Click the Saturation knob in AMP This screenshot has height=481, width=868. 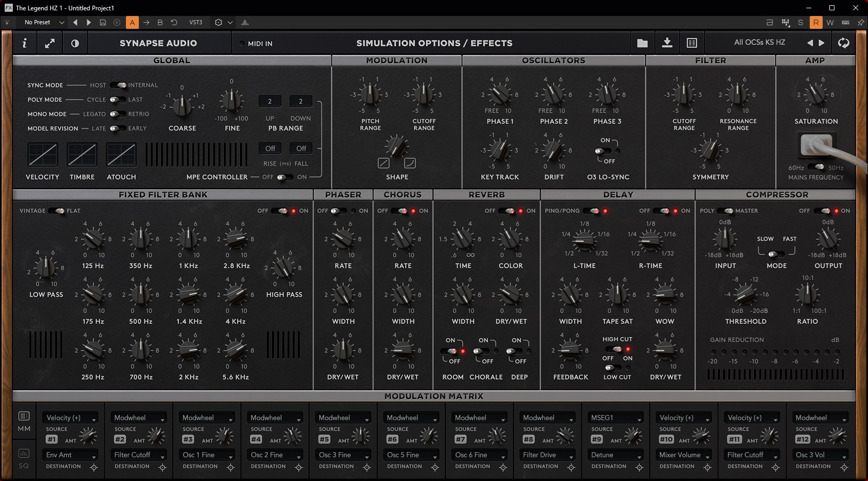tap(816, 95)
